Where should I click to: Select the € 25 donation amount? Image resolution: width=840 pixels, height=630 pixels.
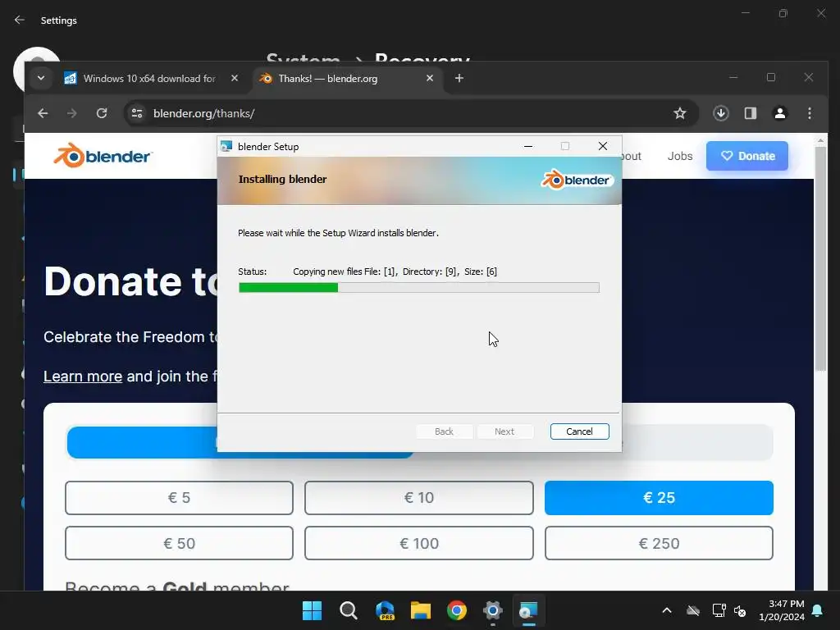coord(659,498)
